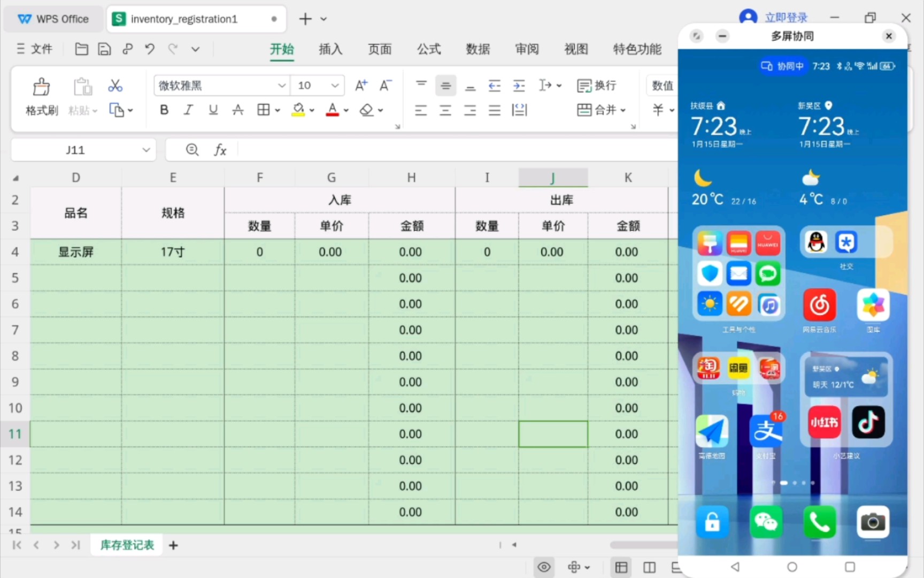924x578 pixels.
Task: Toggle underline formatting
Action: pyautogui.click(x=212, y=110)
